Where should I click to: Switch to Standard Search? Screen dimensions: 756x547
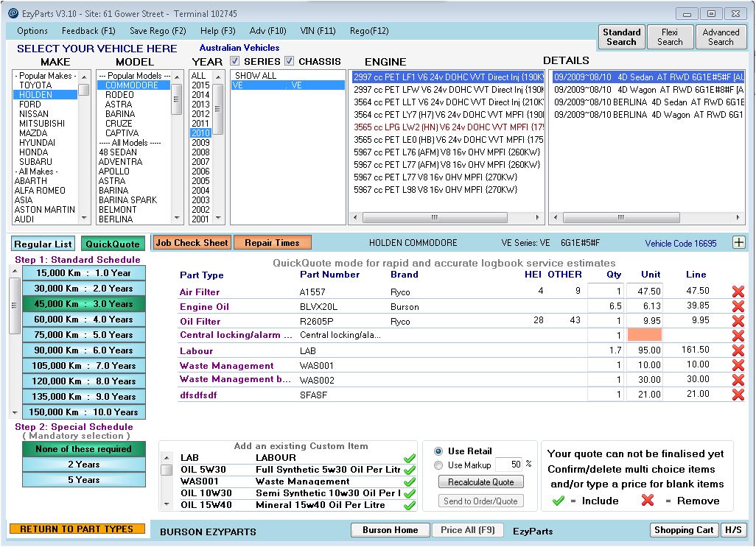(621, 37)
